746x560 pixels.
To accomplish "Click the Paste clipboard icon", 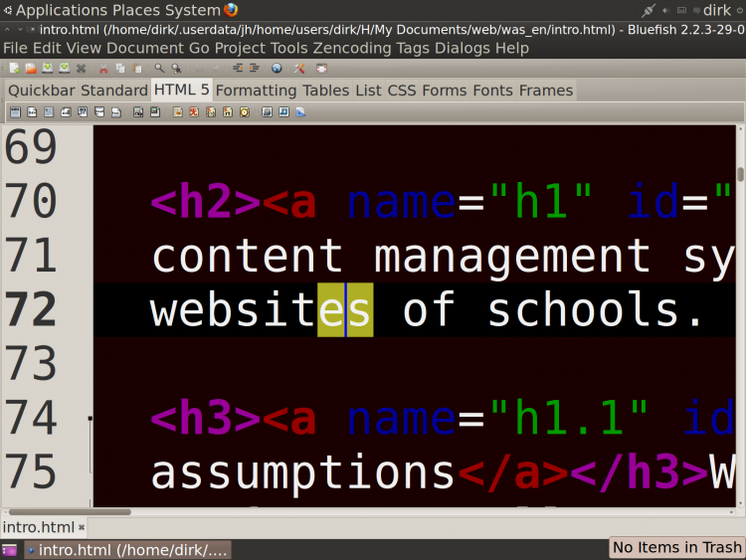I will pyautogui.click(x=137, y=69).
